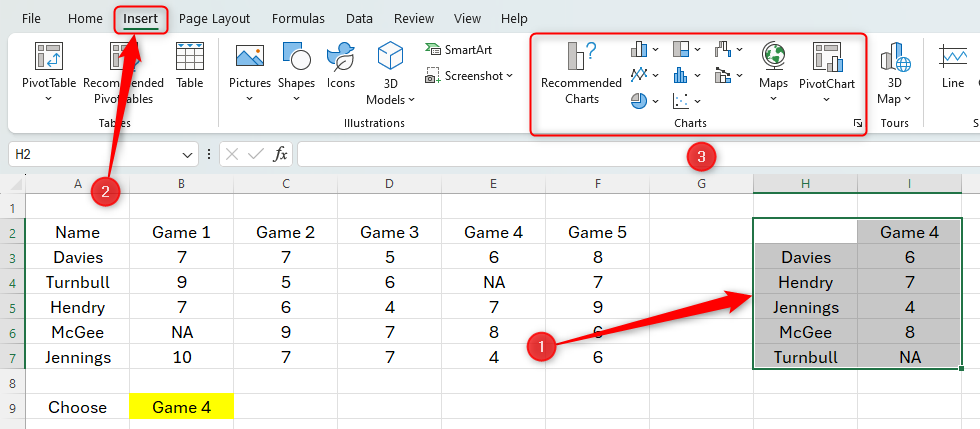Select the Game 4 header in column I
Screen dimensions: 980x429
(909, 233)
